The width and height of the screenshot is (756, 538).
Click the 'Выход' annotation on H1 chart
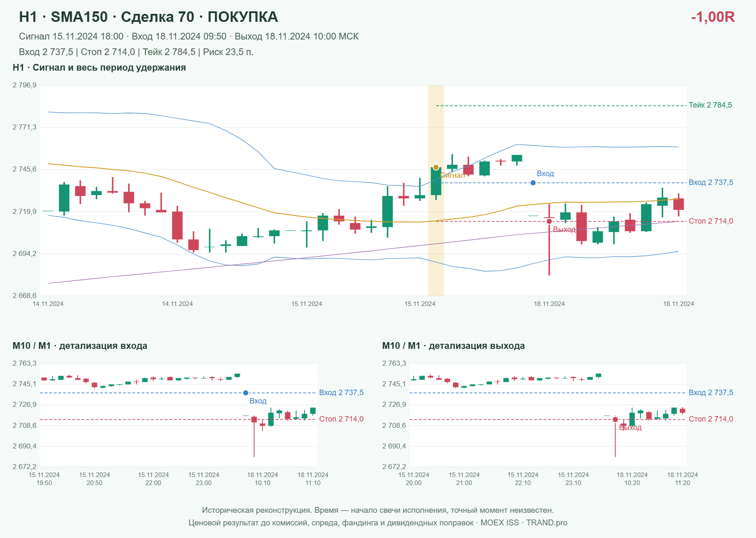[x=564, y=229]
